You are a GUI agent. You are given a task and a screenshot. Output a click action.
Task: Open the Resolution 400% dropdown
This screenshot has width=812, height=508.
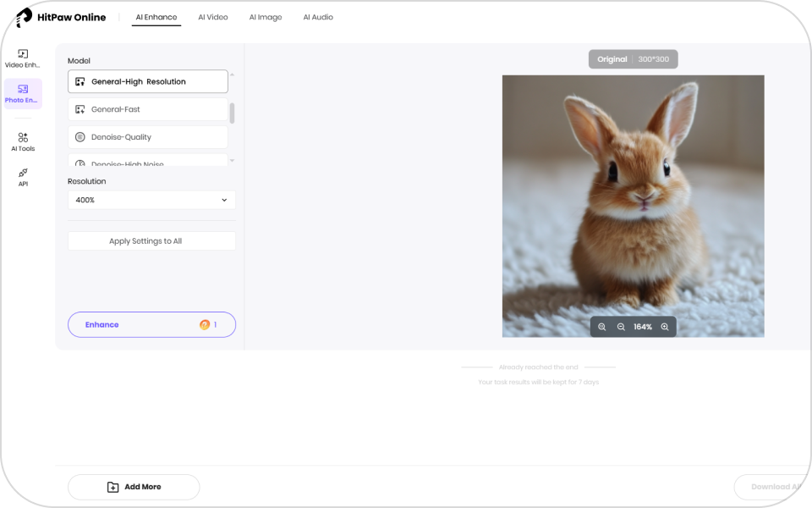[151, 200]
